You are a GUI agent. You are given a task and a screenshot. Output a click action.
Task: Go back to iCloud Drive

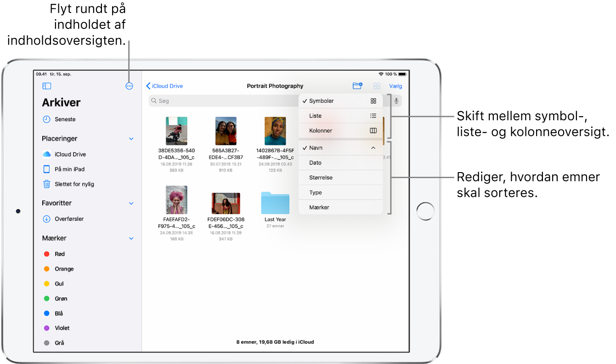(x=164, y=86)
